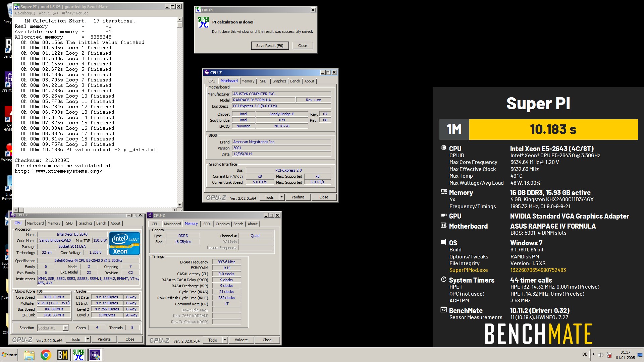
Task: Expand the Socket #1 selection dropdown
Action: coord(66,328)
